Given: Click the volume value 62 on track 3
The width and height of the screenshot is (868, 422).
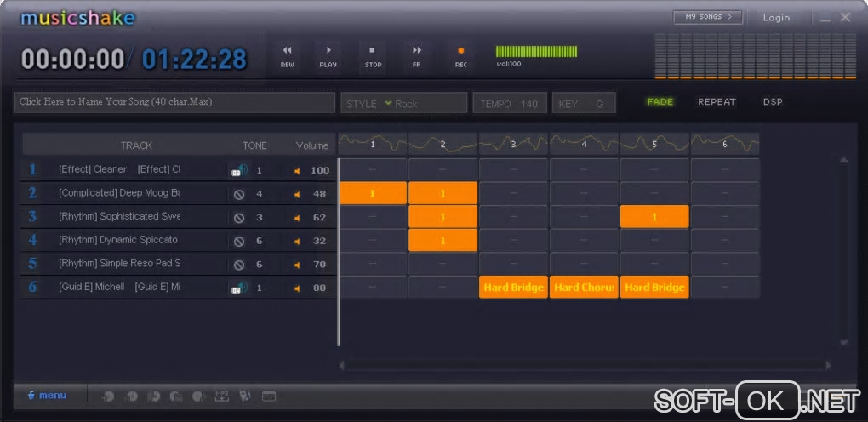Looking at the screenshot, I should pyautogui.click(x=319, y=218).
